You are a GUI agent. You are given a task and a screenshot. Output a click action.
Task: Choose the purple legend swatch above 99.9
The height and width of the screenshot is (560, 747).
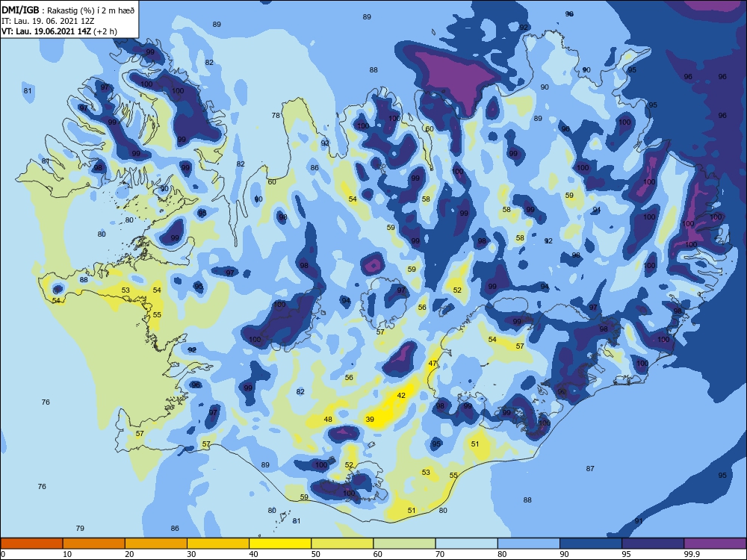click(x=715, y=544)
